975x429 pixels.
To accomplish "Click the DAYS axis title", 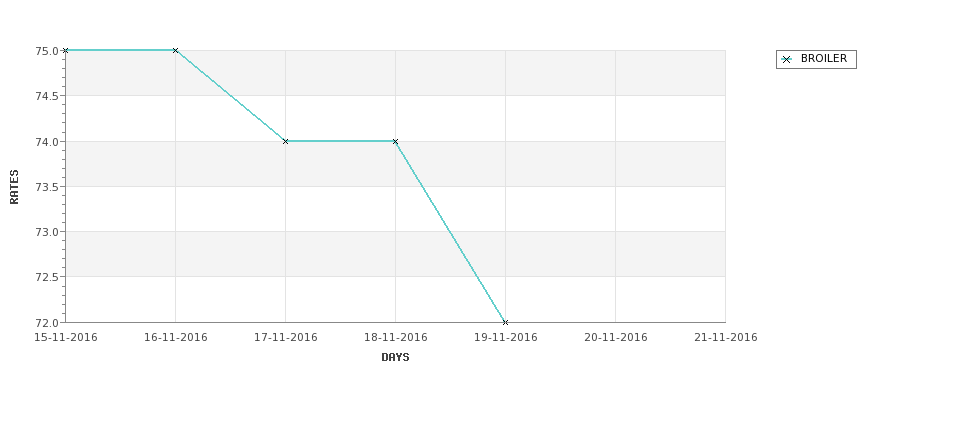I will pos(395,358).
